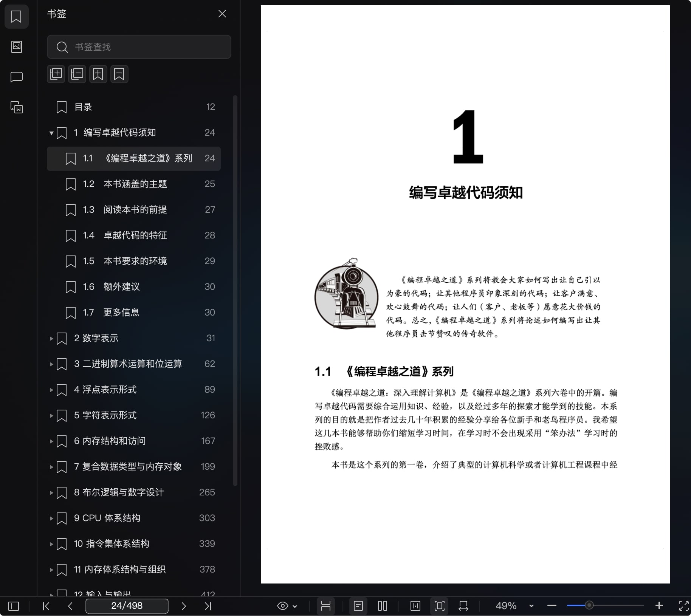Open bookmark 6 内存结构和访问

click(x=134, y=441)
